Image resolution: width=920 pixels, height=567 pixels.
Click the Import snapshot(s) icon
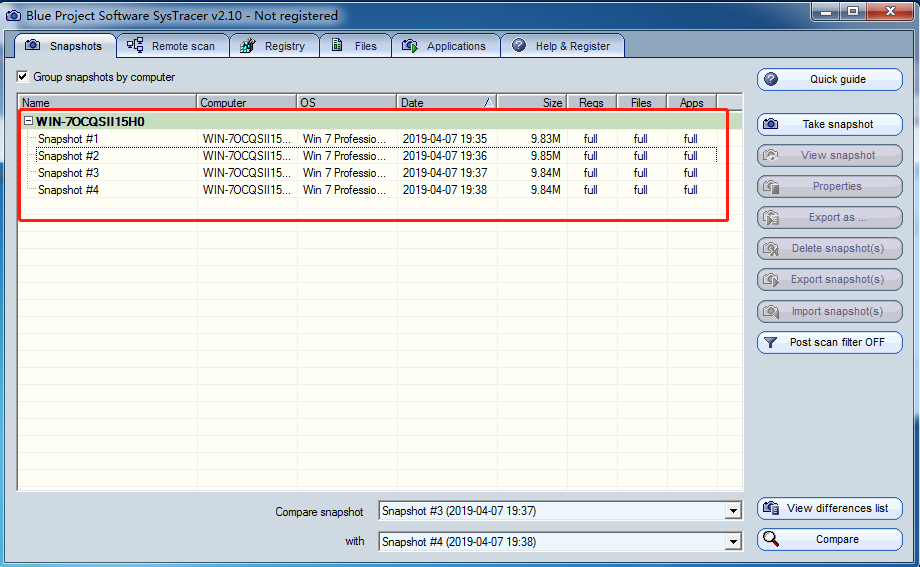[771, 312]
